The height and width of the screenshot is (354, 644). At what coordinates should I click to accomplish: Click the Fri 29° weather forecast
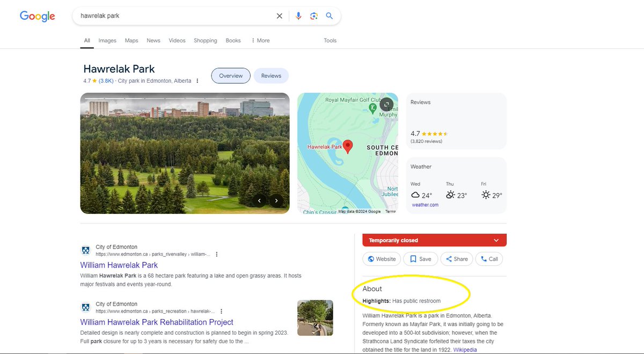click(492, 191)
